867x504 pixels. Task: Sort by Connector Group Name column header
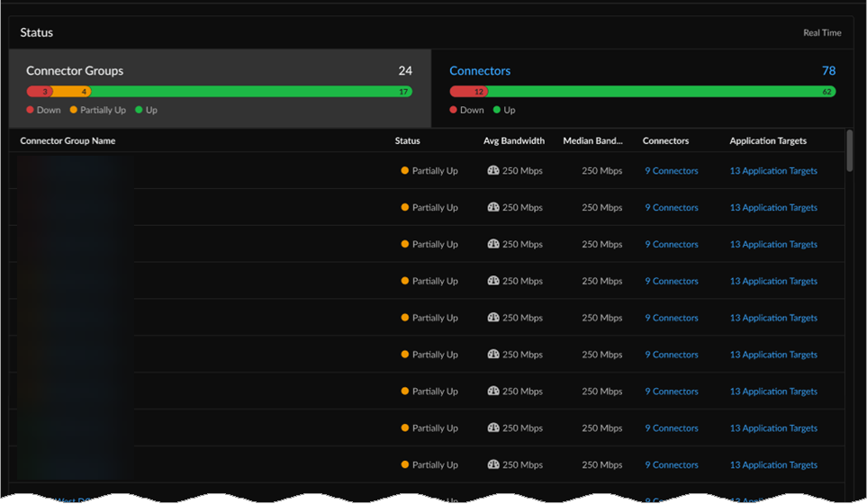[68, 141]
